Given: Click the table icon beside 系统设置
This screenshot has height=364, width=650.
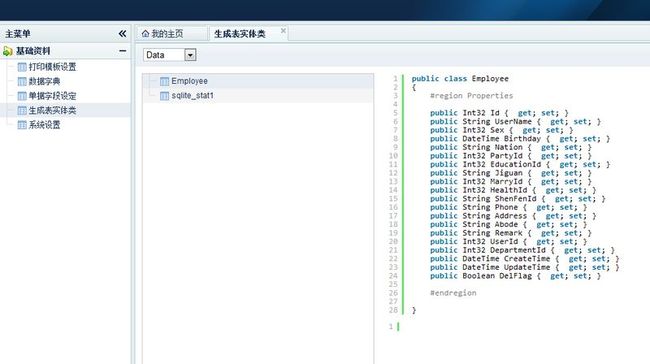Looking at the screenshot, I should [x=22, y=125].
